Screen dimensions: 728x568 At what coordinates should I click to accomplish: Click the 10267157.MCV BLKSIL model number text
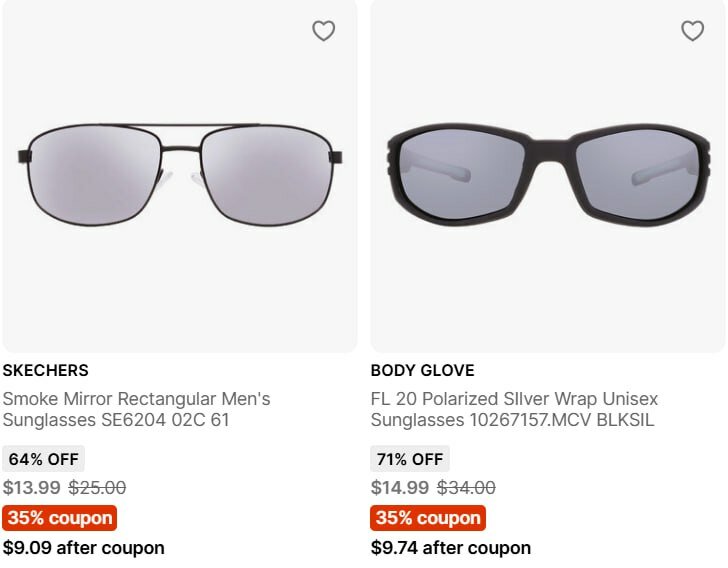click(562, 420)
